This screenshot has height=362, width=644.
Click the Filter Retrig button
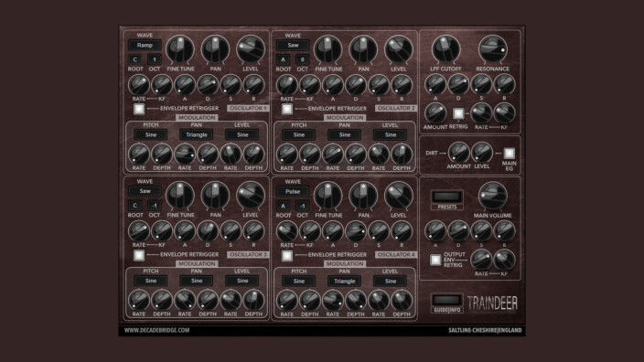tap(458, 113)
